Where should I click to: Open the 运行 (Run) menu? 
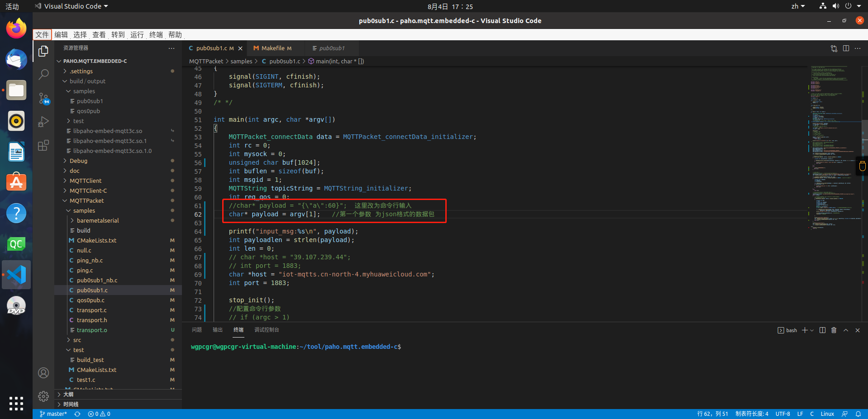tap(137, 35)
